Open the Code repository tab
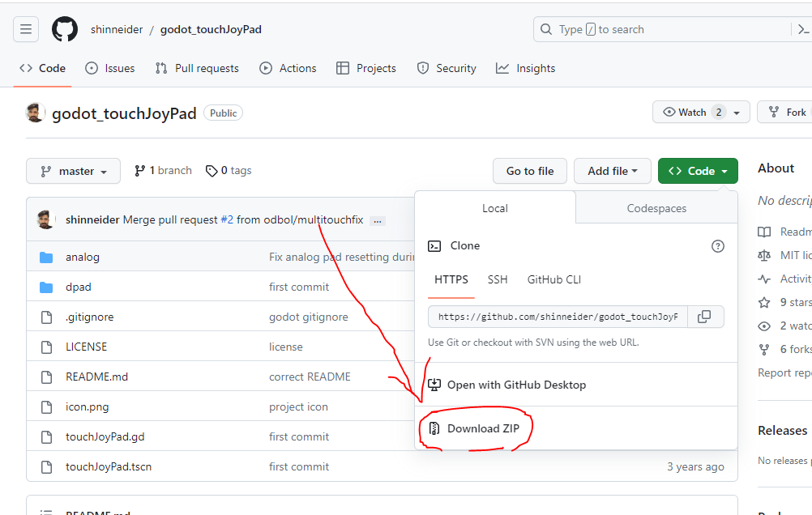This screenshot has height=515, width=812. 42,68
